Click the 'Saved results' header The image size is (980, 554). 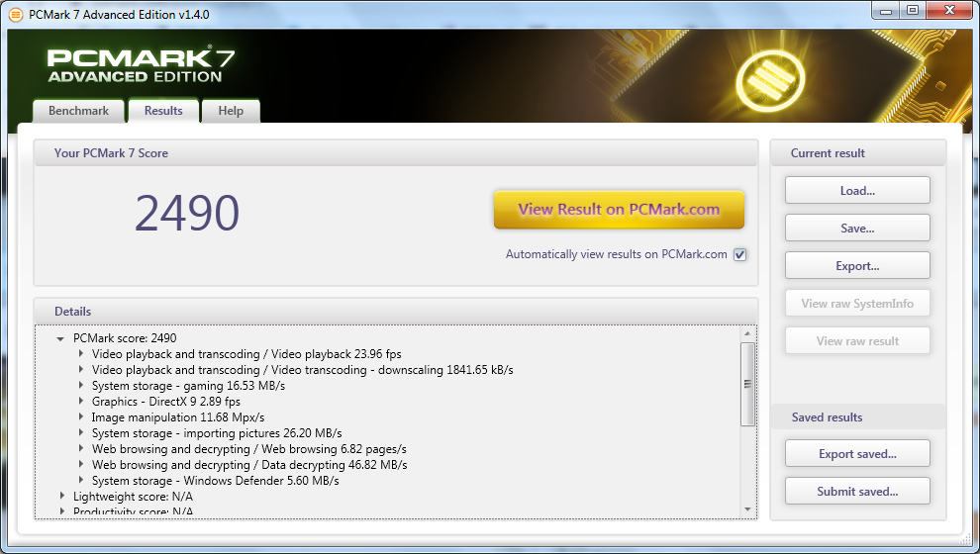(827, 417)
